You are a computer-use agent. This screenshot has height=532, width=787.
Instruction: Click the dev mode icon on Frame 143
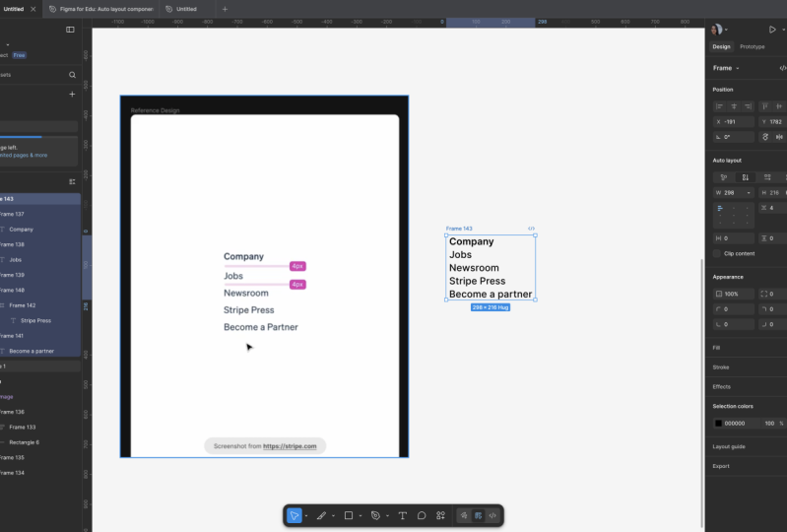pyautogui.click(x=531, y=229)
